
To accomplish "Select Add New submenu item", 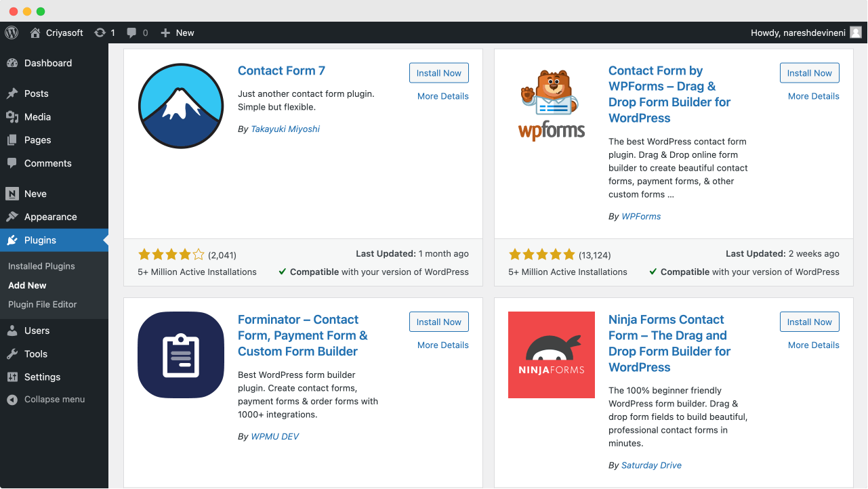I will [27, 285].
